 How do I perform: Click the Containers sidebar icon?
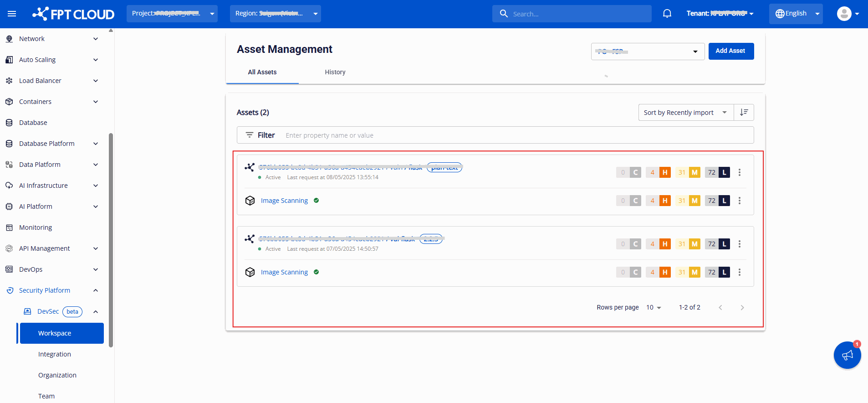tap(9, 102)
